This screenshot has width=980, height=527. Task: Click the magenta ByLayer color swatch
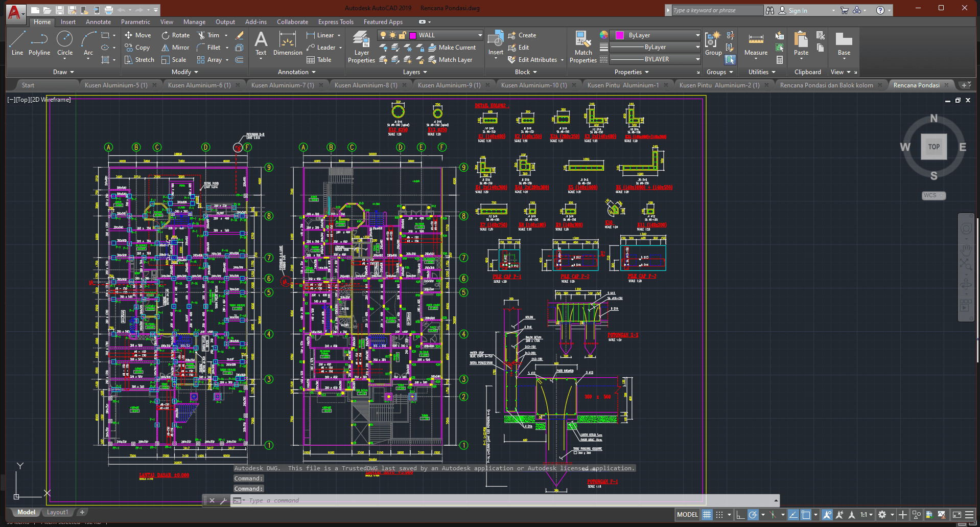click(x=620, y=35)
